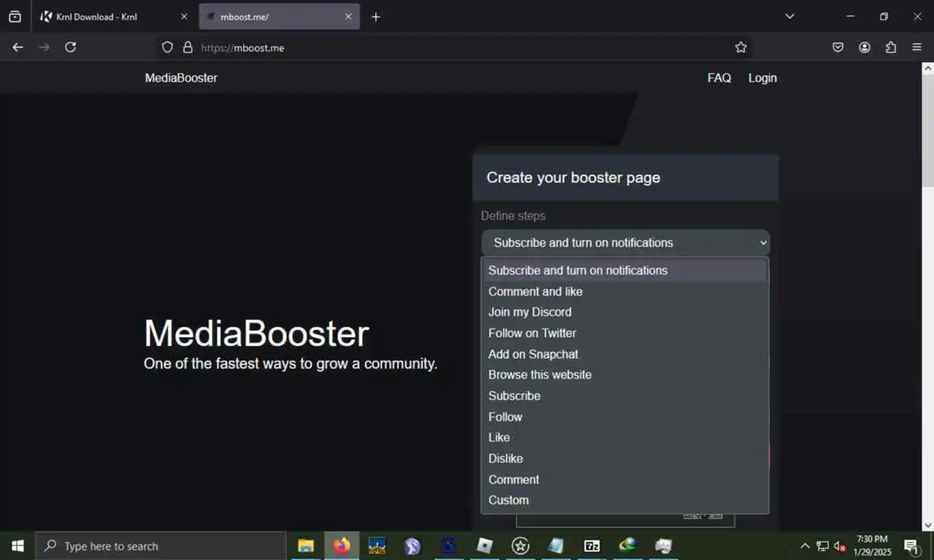
Task: Close the Krnl Download tab
Action: pyautogui.click(x=184, y=16)
